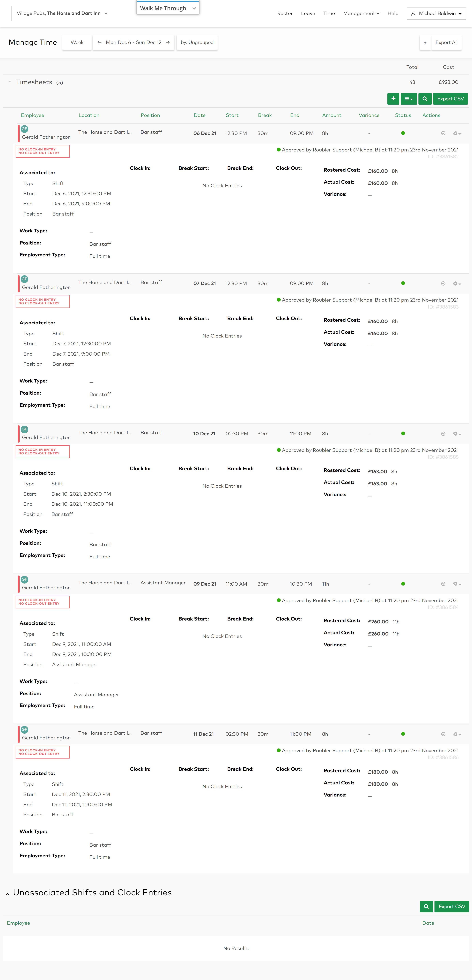Sort by Employee column in Timesheets
Screen dimensions: 472x980
(x=32, y=115)
